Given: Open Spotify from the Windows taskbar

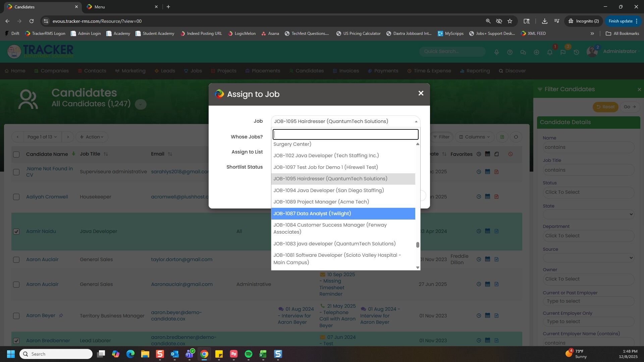Looking at the screenshot, I should pyautogui.click(x=248, y=354).
